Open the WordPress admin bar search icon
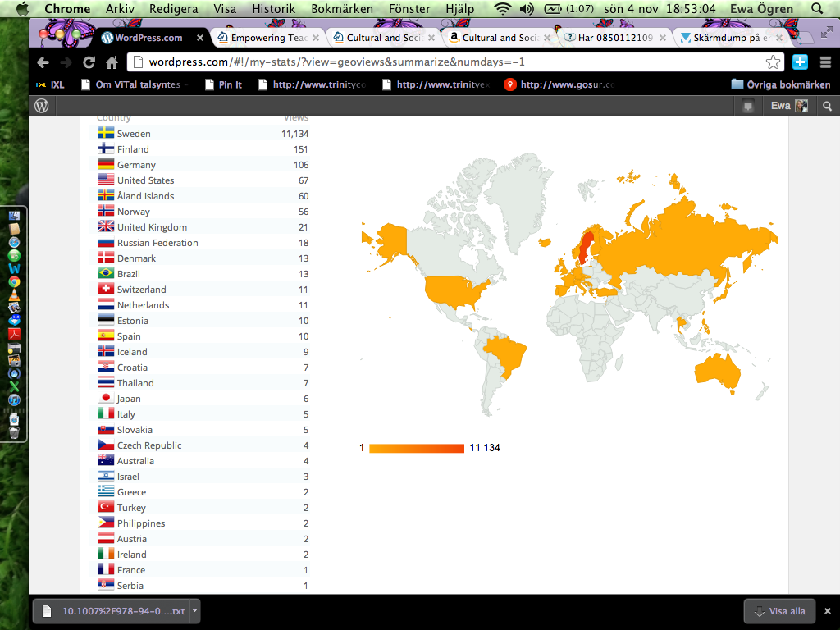This screenshot has height=630, width=840. click(827, 106)
